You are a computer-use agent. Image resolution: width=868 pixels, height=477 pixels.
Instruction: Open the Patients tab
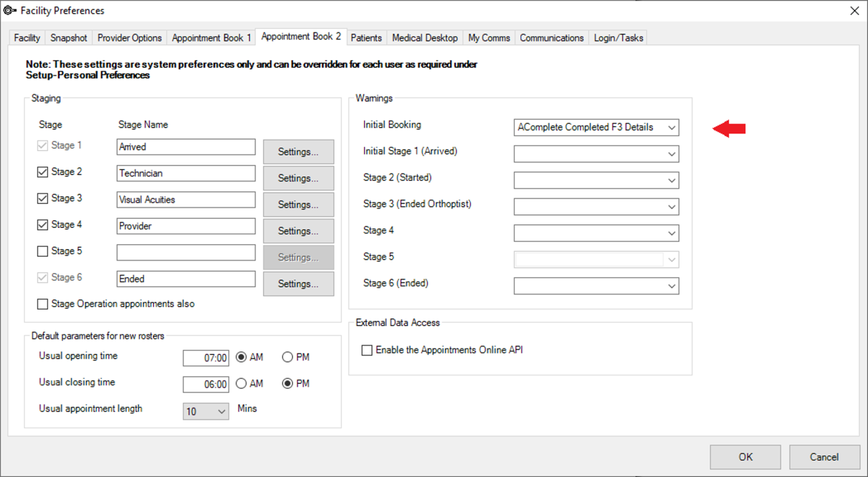[x=366, y=38]
